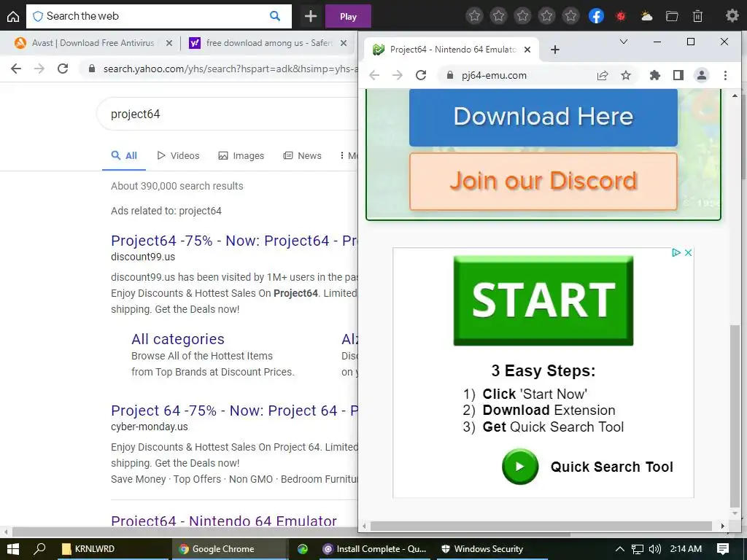
Task: Open the All categories sublink
Action: [178, 339]
